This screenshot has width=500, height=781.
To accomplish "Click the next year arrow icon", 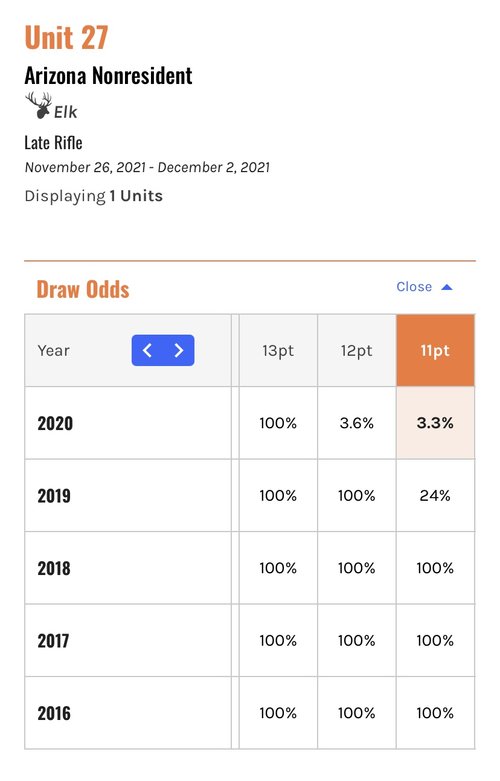I will tap(178, 351).
